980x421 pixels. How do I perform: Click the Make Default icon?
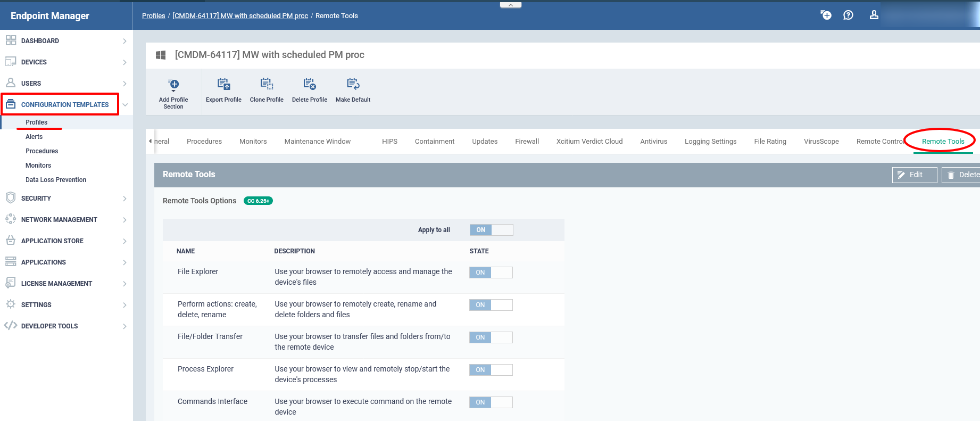pos(353,84)
